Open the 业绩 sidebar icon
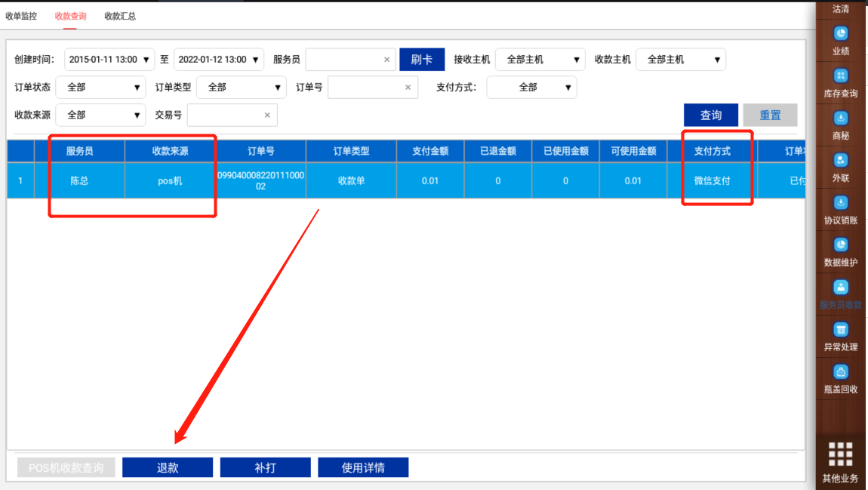Screen dimensions: 868x490 click(840, 34)
